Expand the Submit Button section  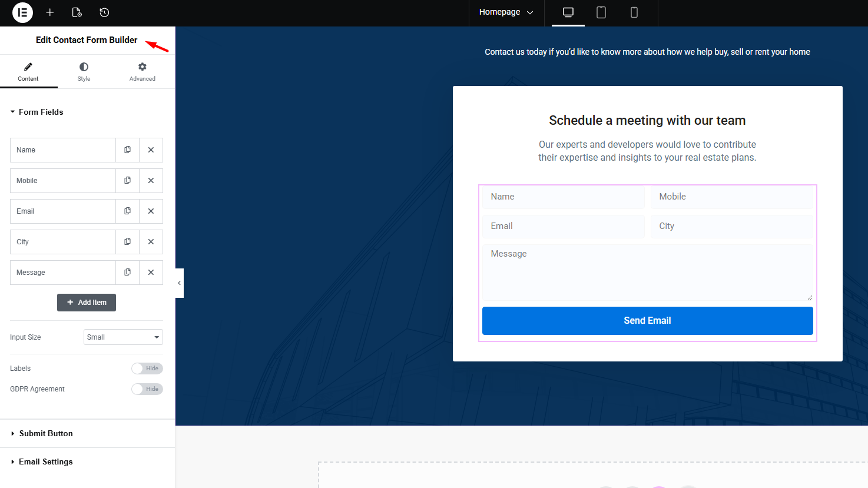coord(46,433)
